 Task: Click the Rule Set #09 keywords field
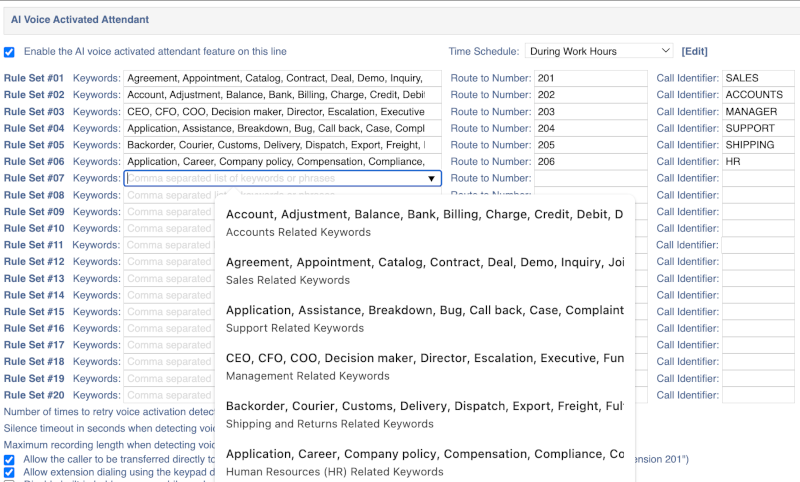tap(169, 212)
